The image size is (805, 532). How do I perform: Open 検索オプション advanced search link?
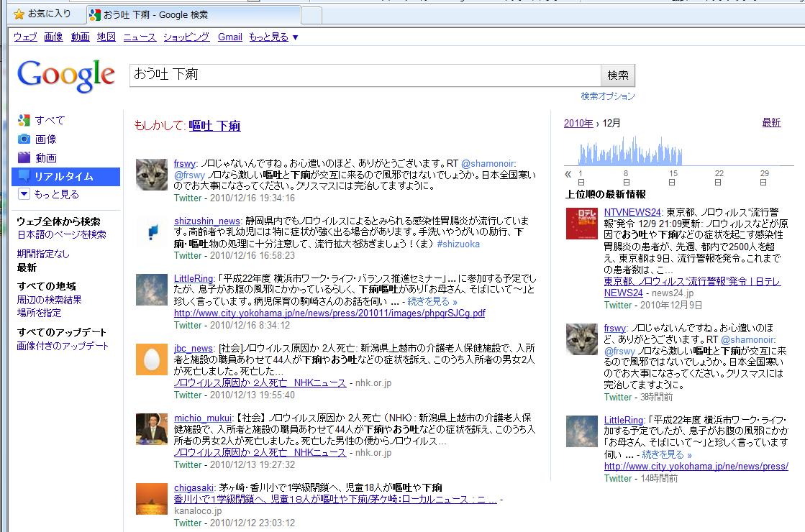tap(608, 96)
